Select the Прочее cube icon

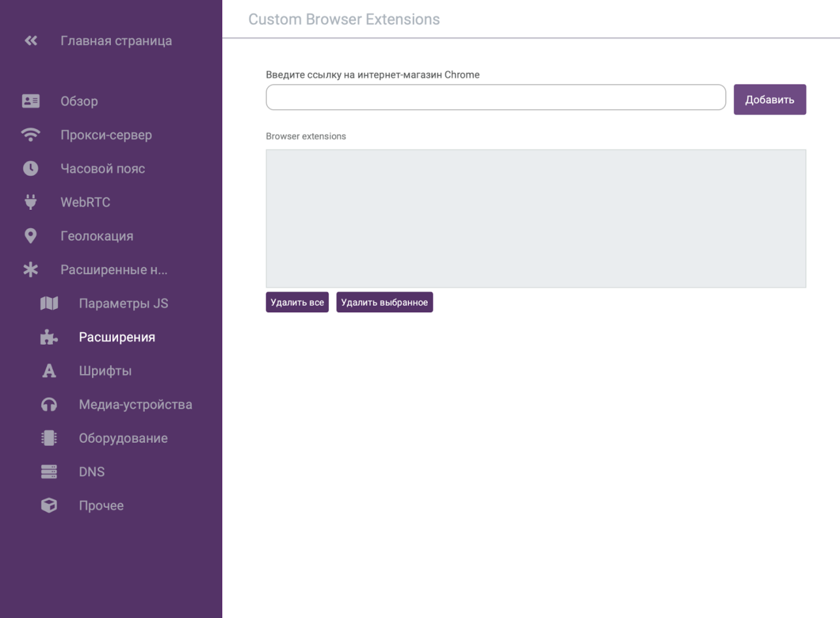pyautogui.click(x=49, y=505)
